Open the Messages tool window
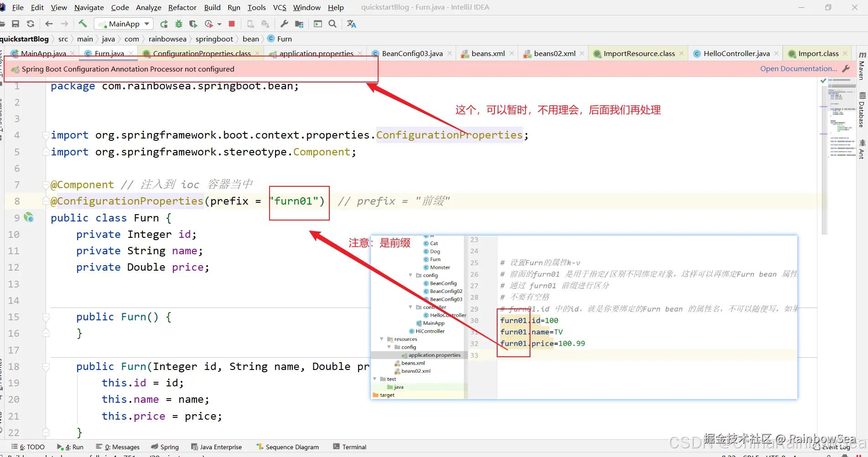The width and height of the screenshot is (868, 457). pyautogui.click(x=118, y=447)
